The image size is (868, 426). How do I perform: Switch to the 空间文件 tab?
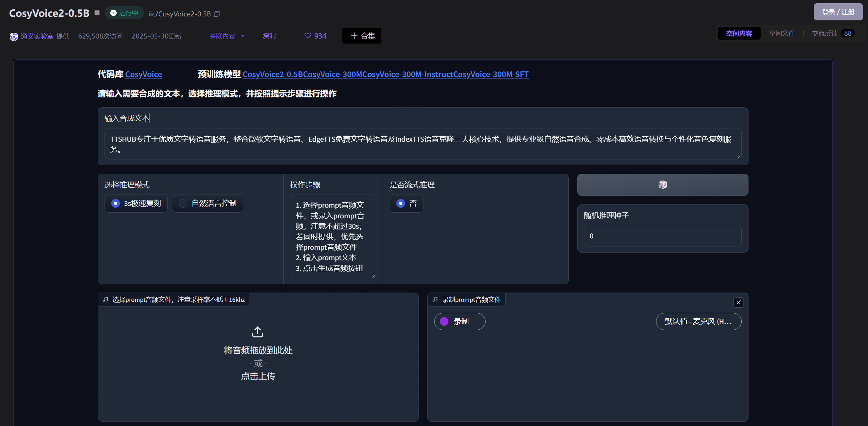coord(782,33)
